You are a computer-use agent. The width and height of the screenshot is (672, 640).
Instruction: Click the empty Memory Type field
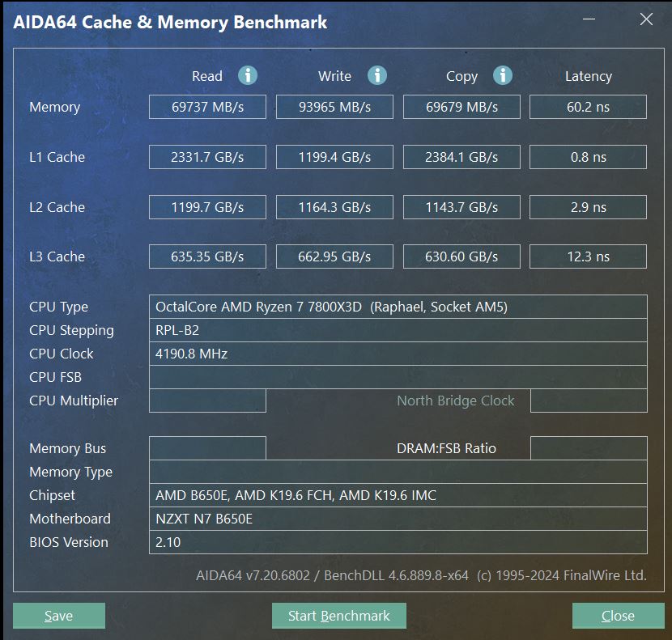point(398,472)
